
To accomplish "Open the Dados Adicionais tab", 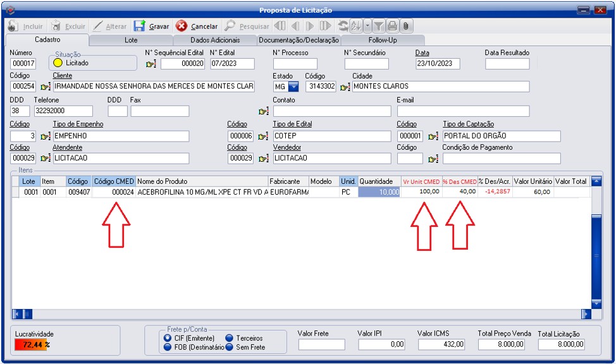I will (x=215, y=40).
